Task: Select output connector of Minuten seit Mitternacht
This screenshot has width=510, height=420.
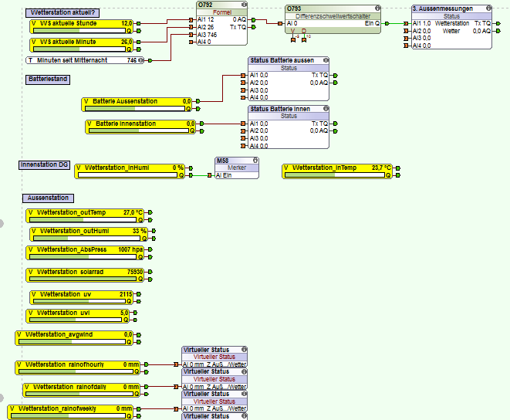Action: coord(150,60)
